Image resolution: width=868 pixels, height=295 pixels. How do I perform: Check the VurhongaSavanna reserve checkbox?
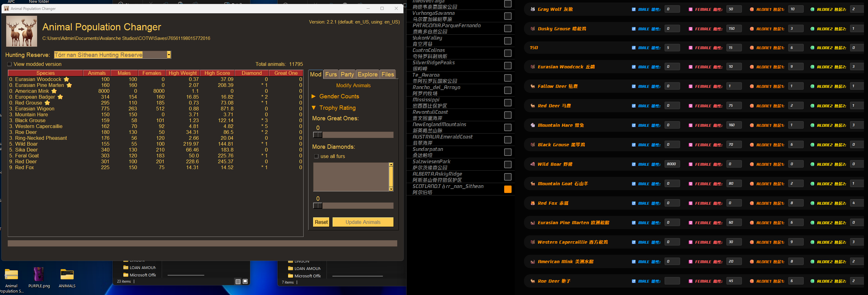click(508, 16)
